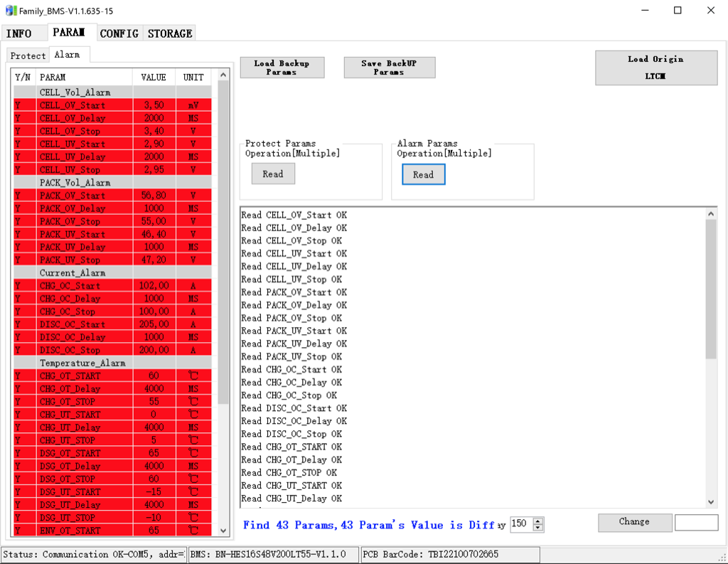Screen dimensions: 728x564
Task: Select the Temperature_Alarm group row
Action: (112, 363)
